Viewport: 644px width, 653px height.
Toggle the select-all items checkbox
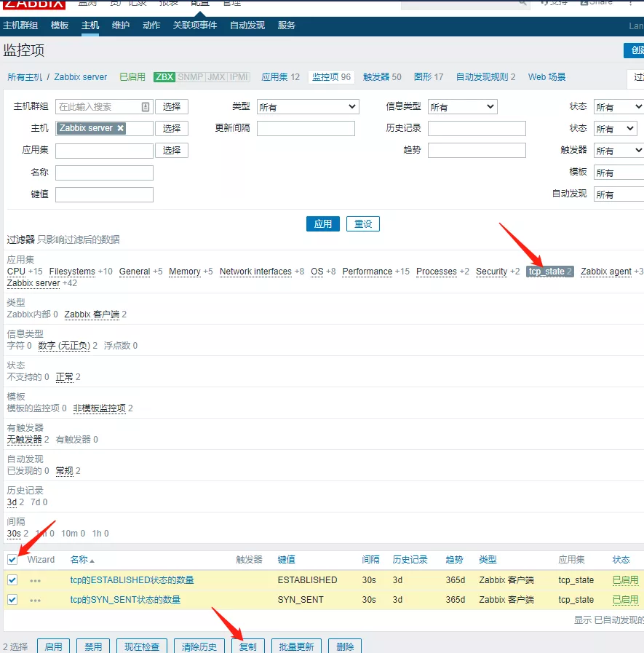12,560
